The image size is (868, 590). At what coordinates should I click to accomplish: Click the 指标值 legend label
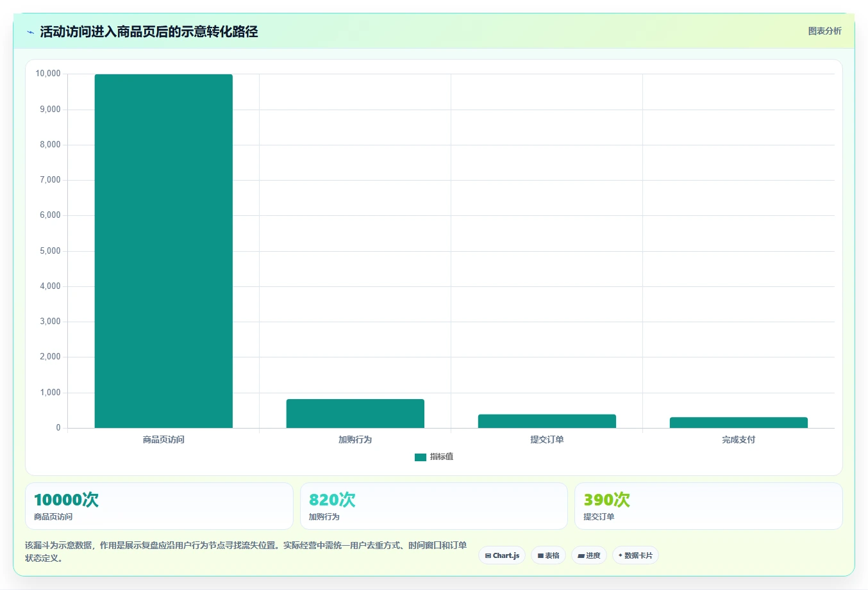click(442, 457)
